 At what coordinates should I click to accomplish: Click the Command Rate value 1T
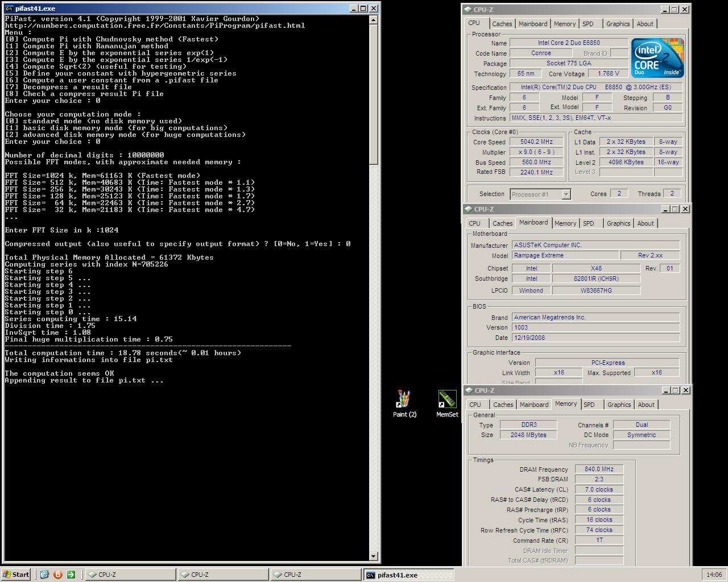coord(599,541)
